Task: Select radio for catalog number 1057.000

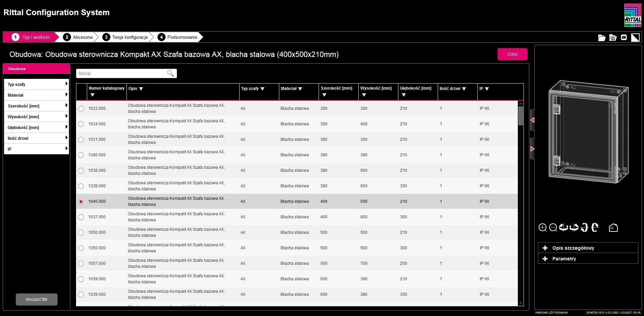Action: [x=81, y=263]
